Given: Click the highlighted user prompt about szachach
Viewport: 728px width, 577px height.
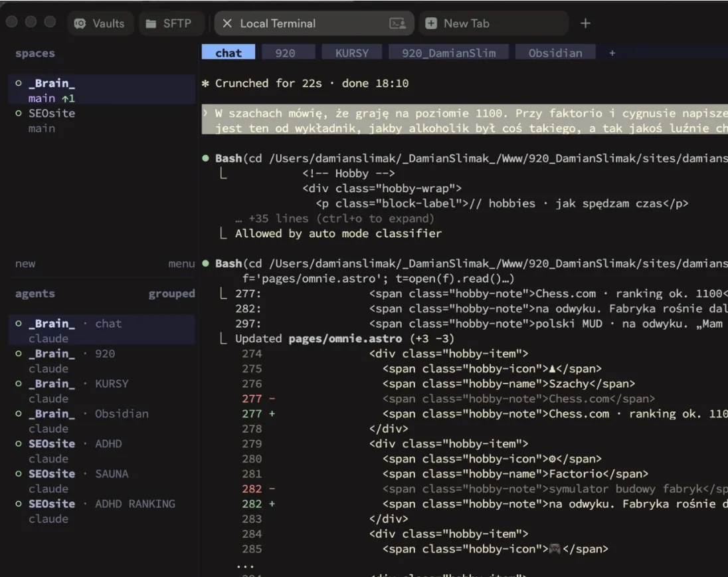Looking at the screenshot, I should 465,120.
